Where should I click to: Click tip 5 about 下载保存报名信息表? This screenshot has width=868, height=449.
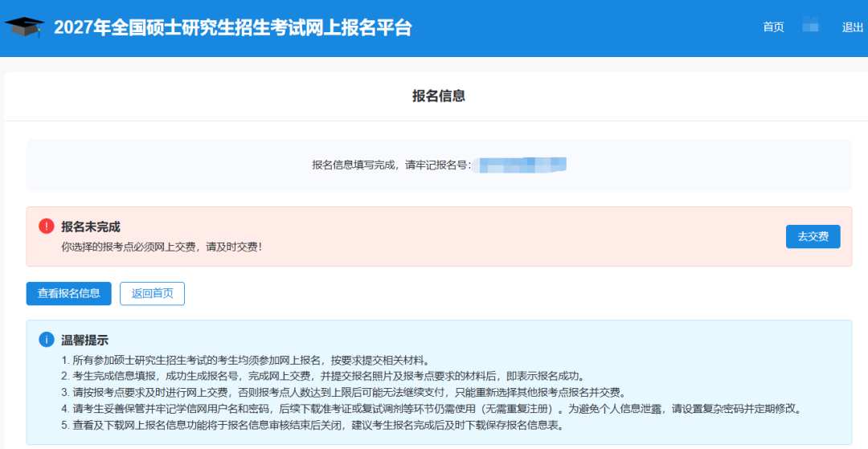coord(313,427)
